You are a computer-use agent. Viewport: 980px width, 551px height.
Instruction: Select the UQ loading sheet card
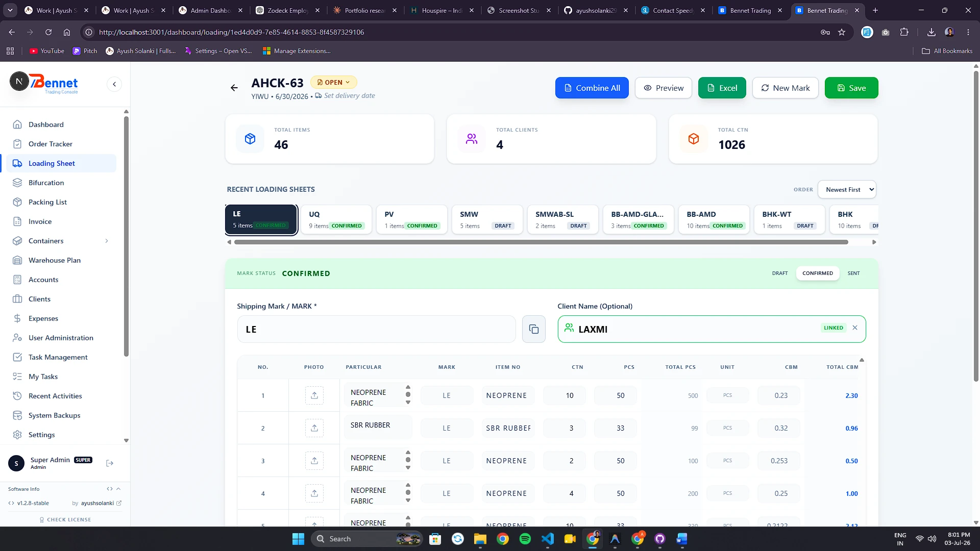[336, 219]
